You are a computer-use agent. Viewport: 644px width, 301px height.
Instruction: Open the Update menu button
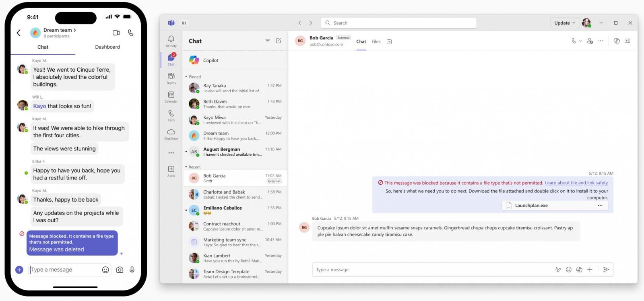tap(564, 23)
